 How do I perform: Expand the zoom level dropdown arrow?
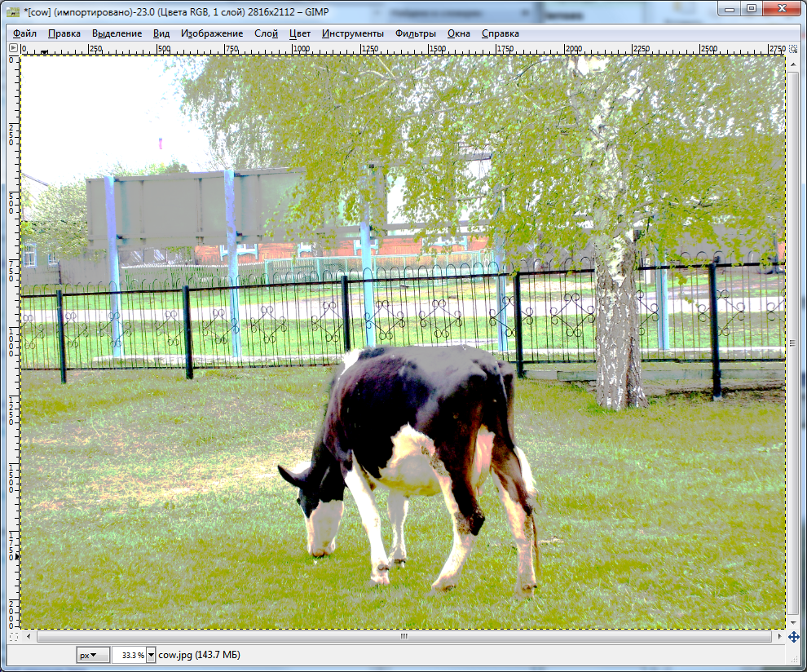coord(151,655)
